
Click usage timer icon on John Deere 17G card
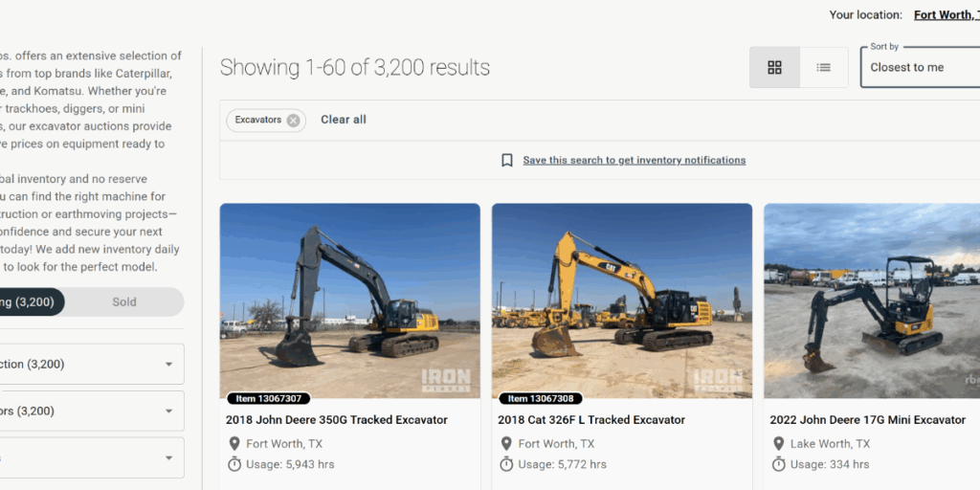pyautogui.click(x=778, y=464)
